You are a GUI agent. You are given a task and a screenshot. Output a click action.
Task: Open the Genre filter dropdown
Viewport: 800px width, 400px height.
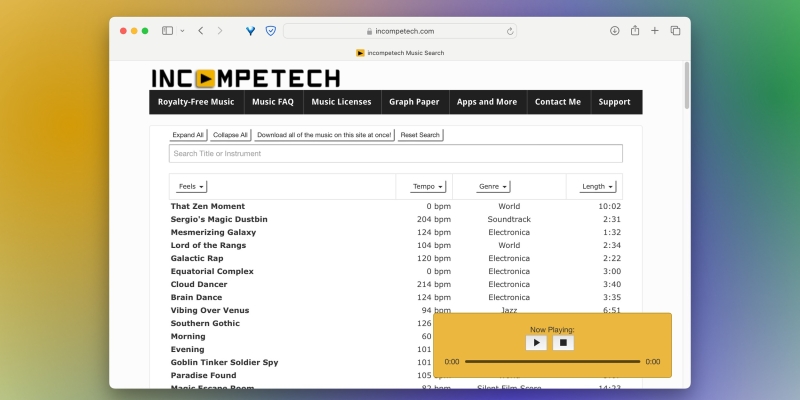click(x=493, y=186)
